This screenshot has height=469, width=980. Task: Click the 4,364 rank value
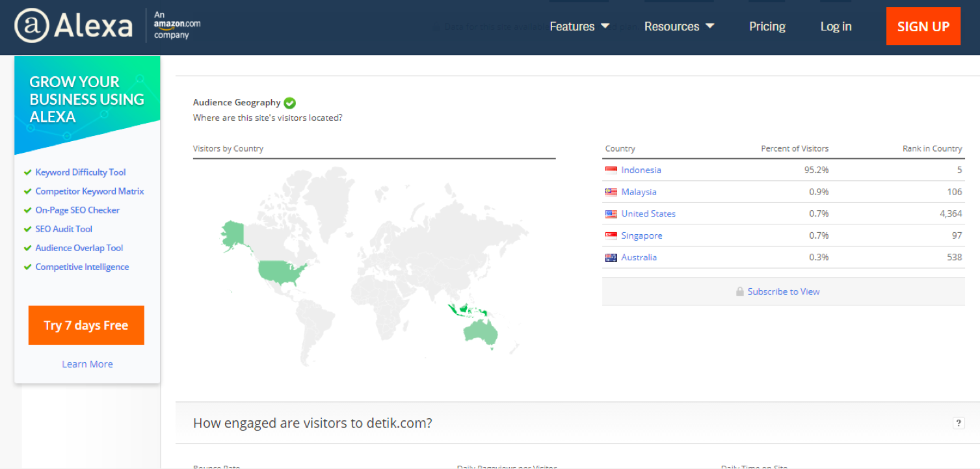point(951,213)
